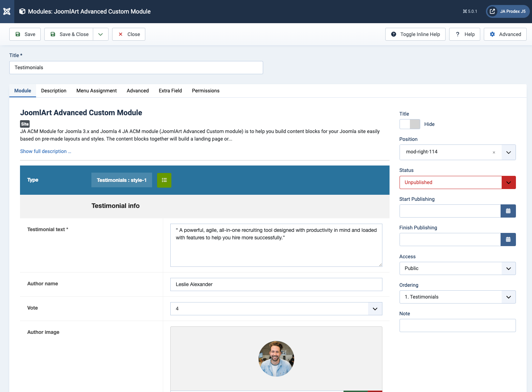532x392 pixels.
Task: Switch to the Extra Field tab
Action: 170,91
